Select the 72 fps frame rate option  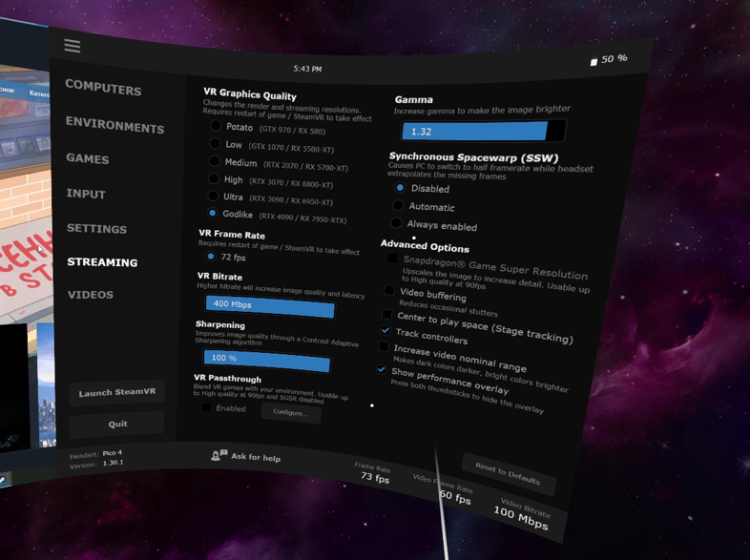click(x=211, y=257)
